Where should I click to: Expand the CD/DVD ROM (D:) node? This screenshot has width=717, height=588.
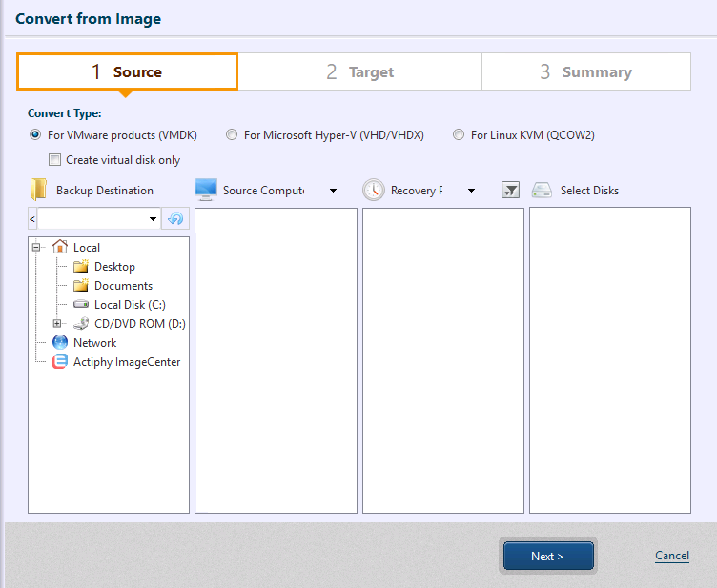[x=57, y=324]
